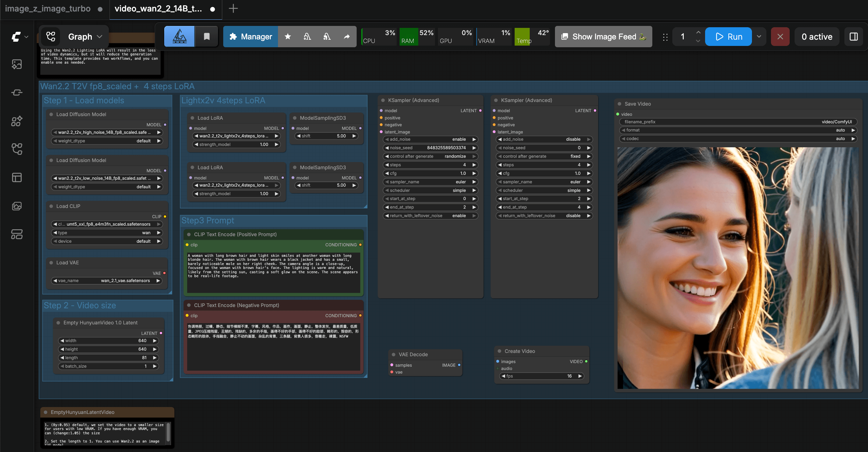Toggle the right side panel icon
Screen dimensions: 868x452
tap(854, 36)
